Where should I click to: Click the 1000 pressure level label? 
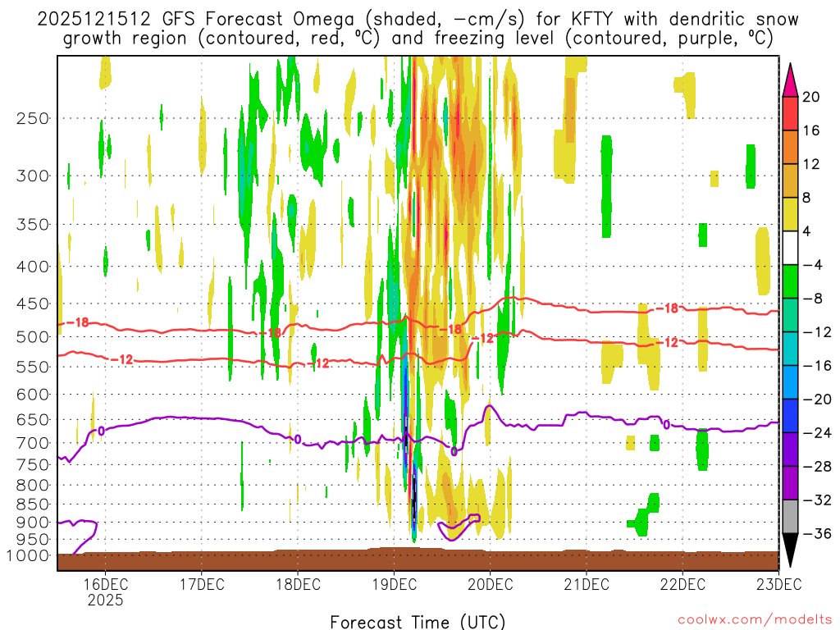click(28, 555)
